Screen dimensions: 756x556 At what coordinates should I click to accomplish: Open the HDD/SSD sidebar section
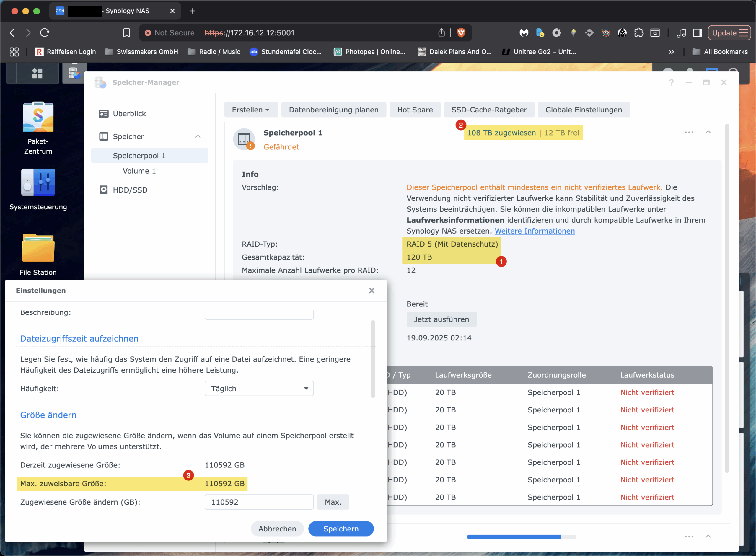[130, 190]
